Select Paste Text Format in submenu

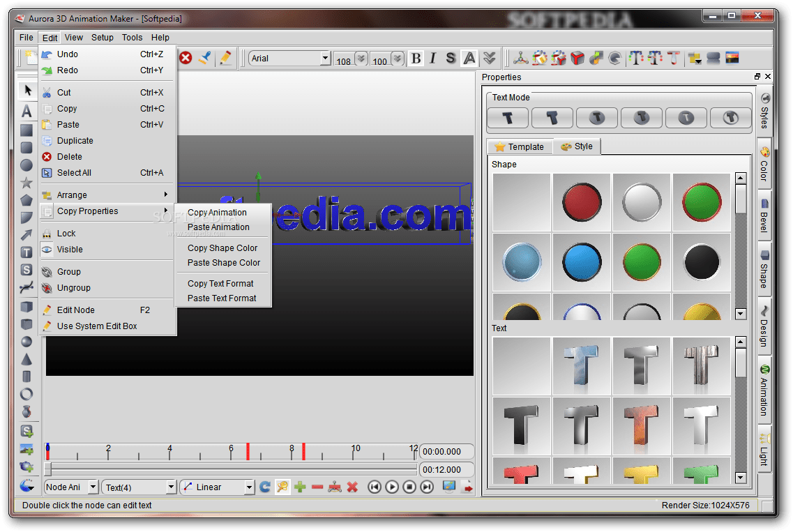(x=222, y=298)
